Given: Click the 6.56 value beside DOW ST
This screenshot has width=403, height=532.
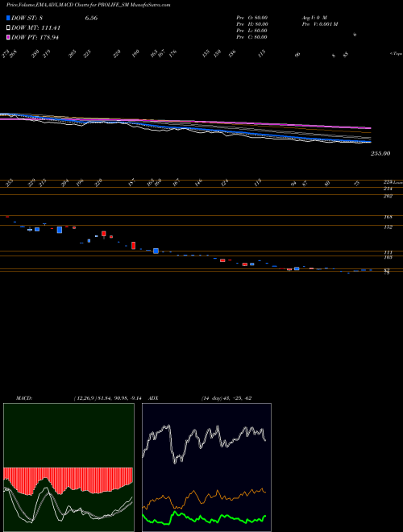Looking at the screenshot, I should click(x=91, y=18).
